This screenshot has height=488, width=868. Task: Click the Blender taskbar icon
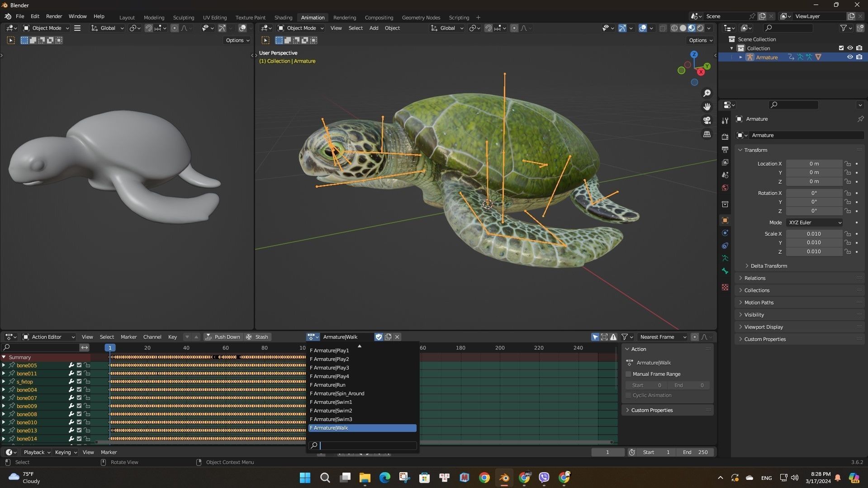click(504, 478)
